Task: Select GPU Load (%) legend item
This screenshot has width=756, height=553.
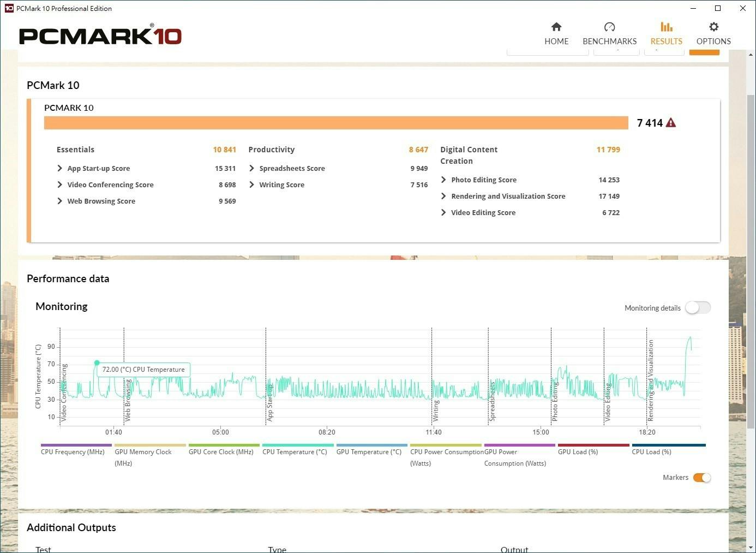Action: [x=578, y=452]
